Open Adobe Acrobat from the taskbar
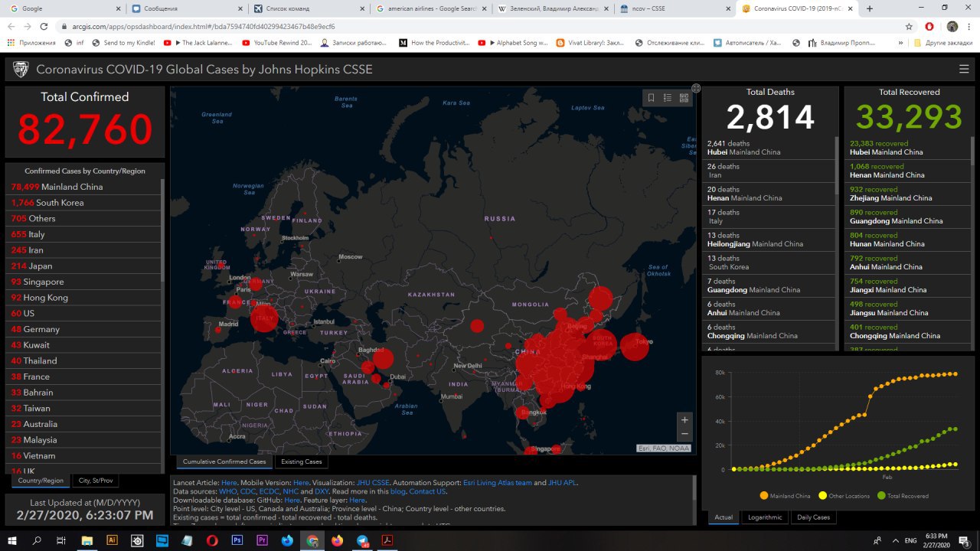 (x=387, y=540)
